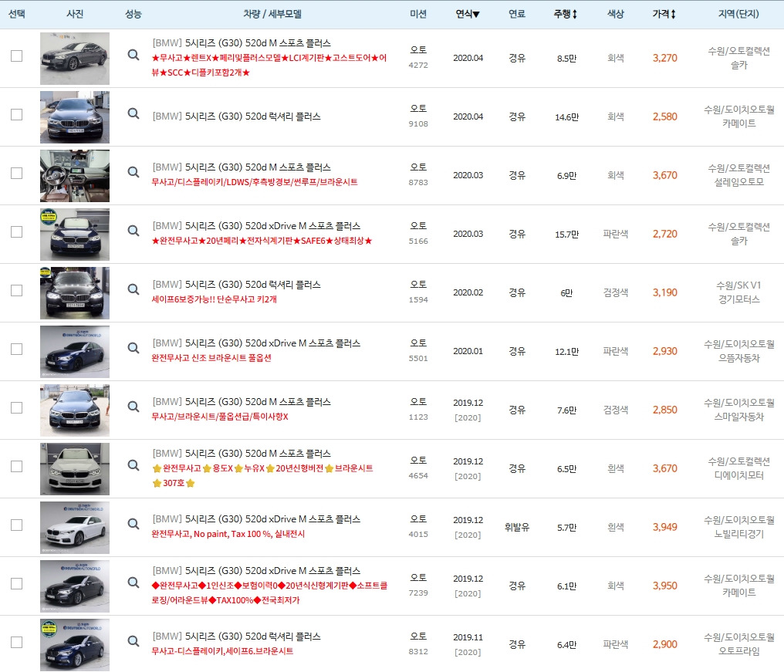The width and height of the screenshot is (784, 672).
Task: Click the 지역(단지) column header
Action: click(738, 14)
